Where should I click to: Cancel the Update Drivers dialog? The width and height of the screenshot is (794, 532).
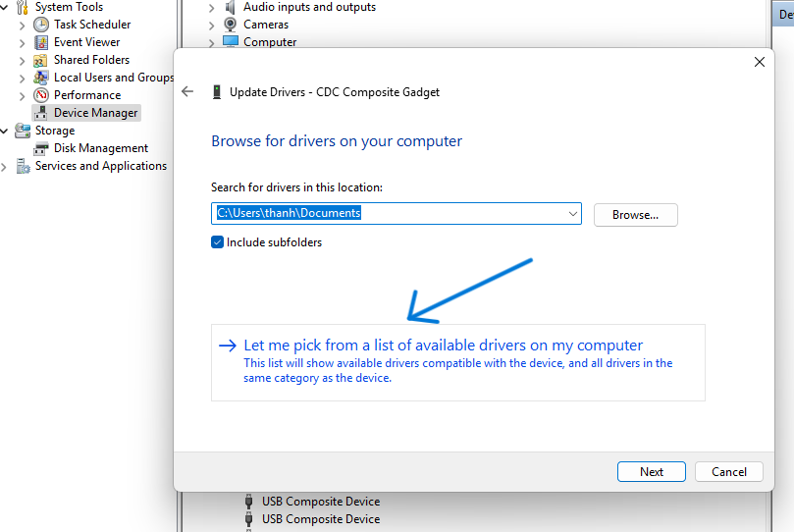pyautogui.click(x=728, y=472)
